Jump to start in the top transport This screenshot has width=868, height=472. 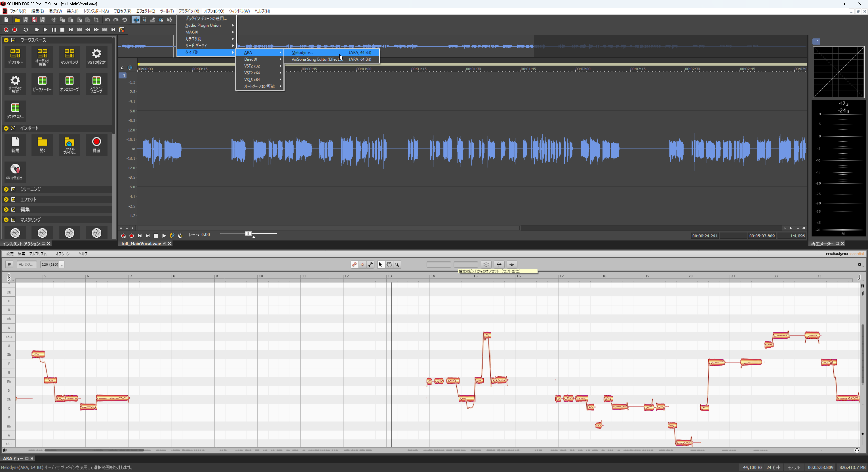pos(71,30)
